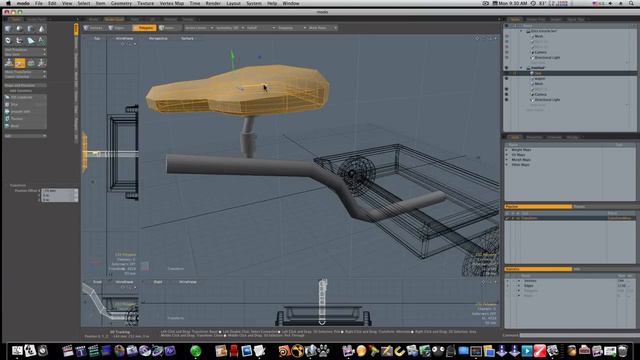Click the Statistics panel header

click(538, 269)
